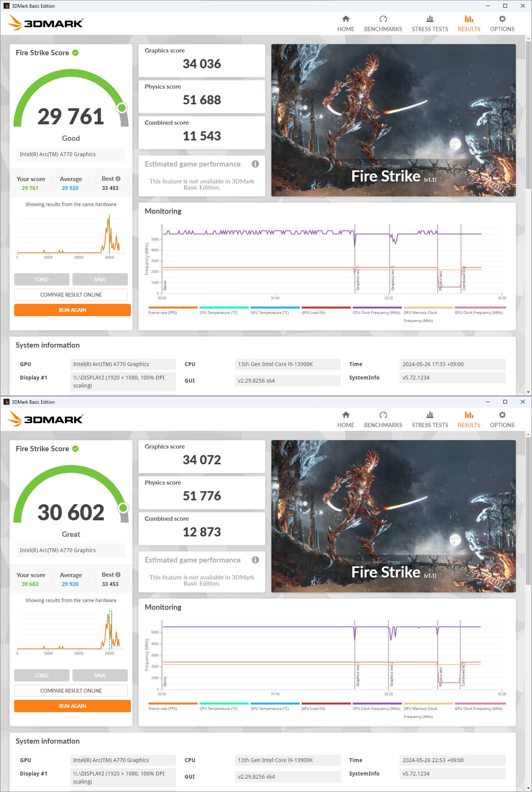
Task: Click COMPARE RESULT ONLINE in bottom window
Action: pyautogui.click(x=71, y=691)
